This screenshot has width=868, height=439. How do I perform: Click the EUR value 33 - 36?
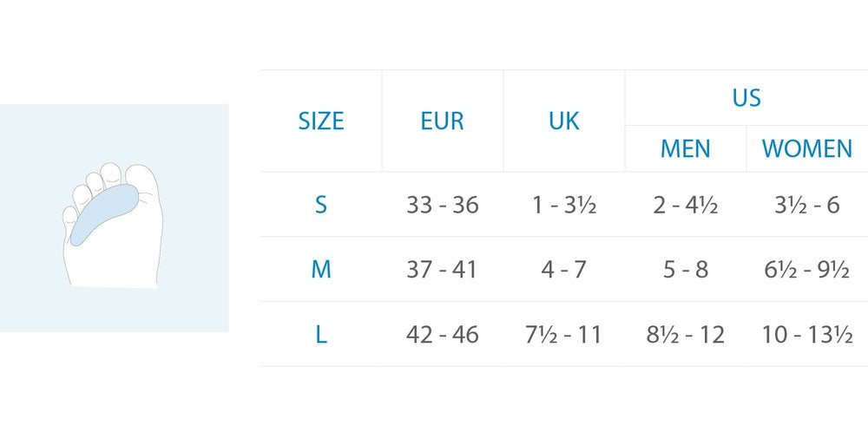point(443,205)
